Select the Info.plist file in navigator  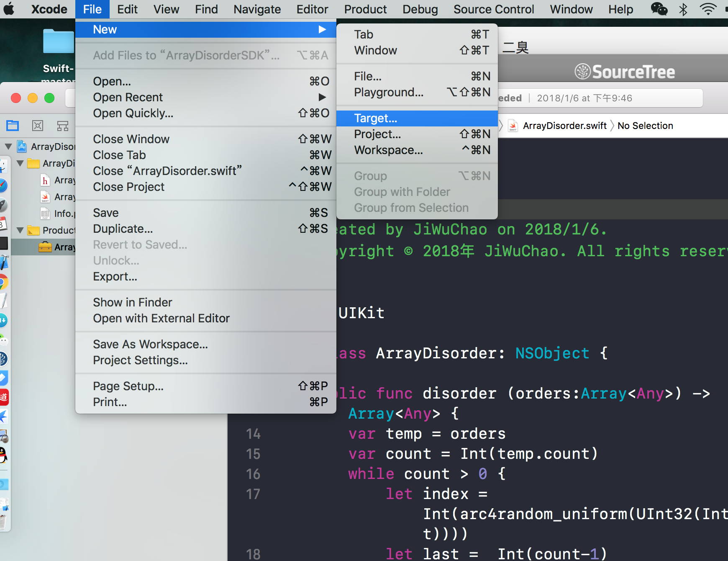[63, 214]
